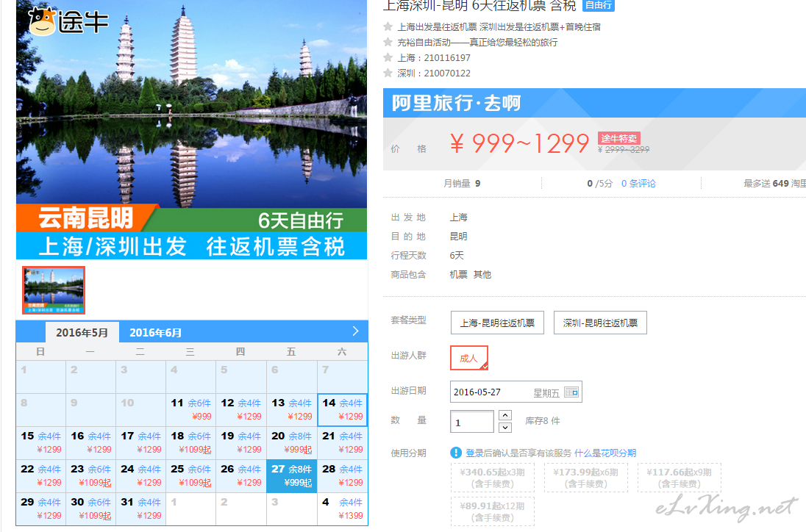Image resolution: width=806 pixels, height=532 pixels.
Task: Pick May 15 on the calendar
Action: (x=40, y=442)
